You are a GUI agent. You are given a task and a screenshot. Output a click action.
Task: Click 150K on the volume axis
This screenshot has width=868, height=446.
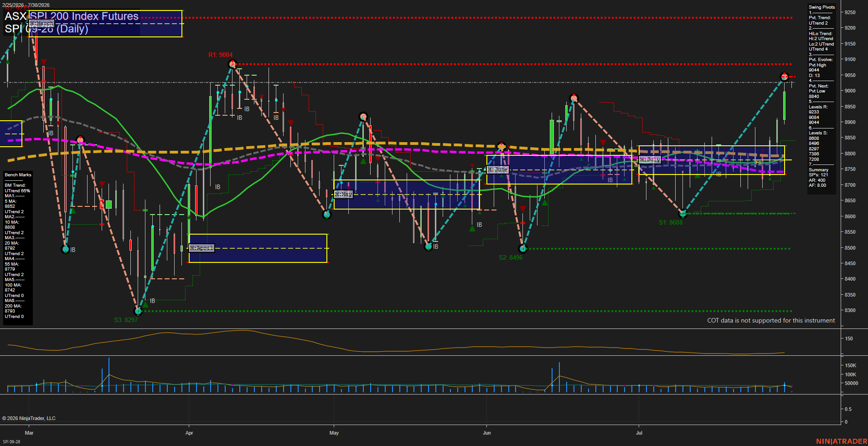click(x=851, y=365)
